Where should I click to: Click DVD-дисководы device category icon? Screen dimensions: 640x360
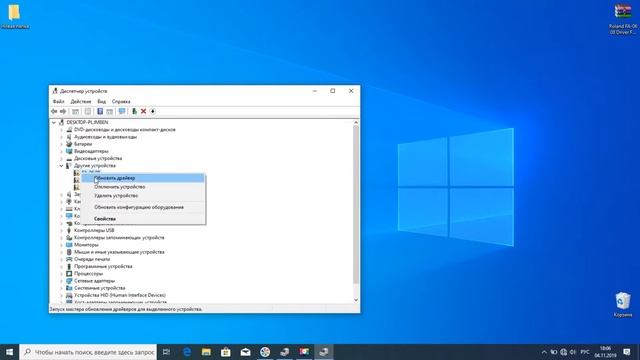pyautogui.click(x=69, y=129)
